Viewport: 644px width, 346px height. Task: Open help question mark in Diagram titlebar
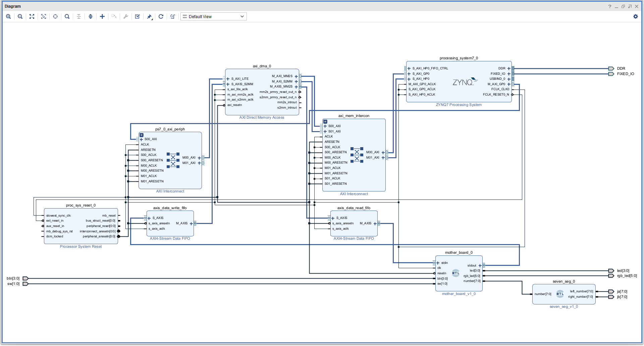tap(610, 6)
